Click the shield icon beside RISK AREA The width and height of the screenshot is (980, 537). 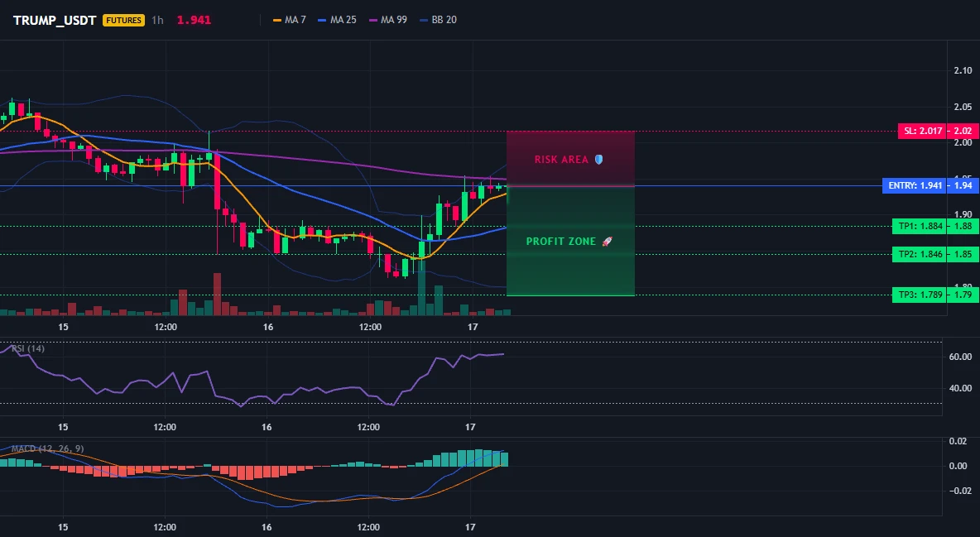[598, 160]
